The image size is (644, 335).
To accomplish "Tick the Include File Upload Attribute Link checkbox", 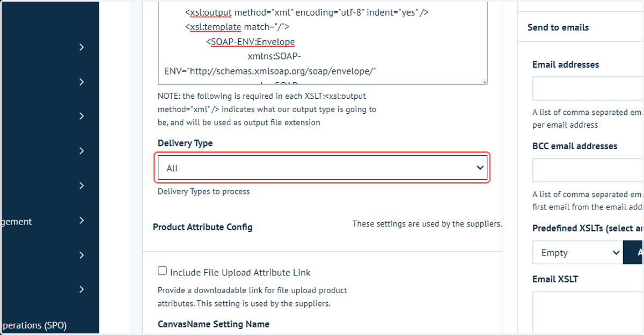I will point(162,271).
